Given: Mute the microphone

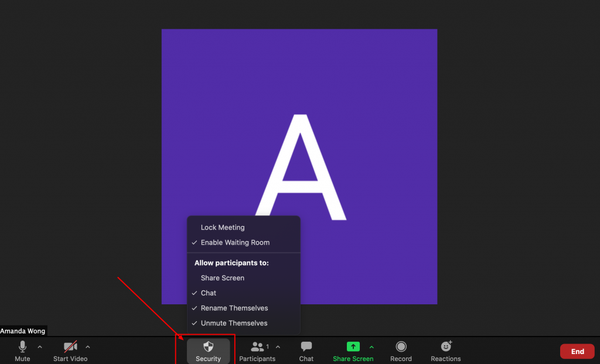Looking at the screenshot, I should [x=22, y=350].
